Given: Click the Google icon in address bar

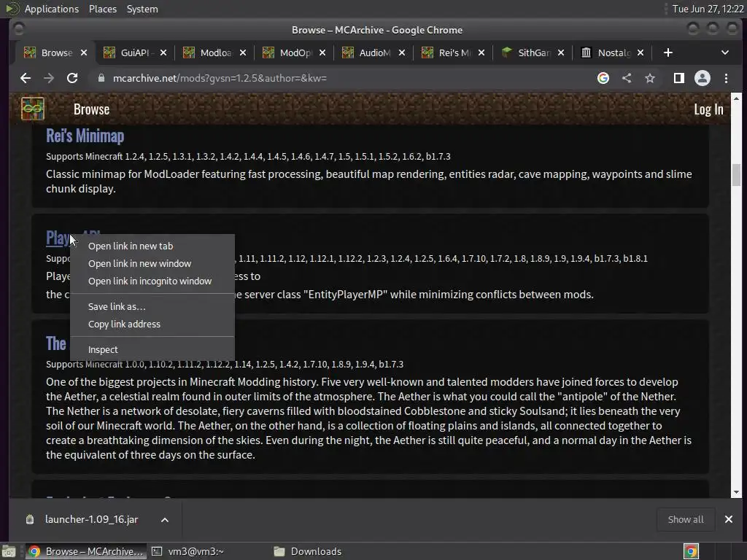Looking at the screenshot, I should [603, 78].
